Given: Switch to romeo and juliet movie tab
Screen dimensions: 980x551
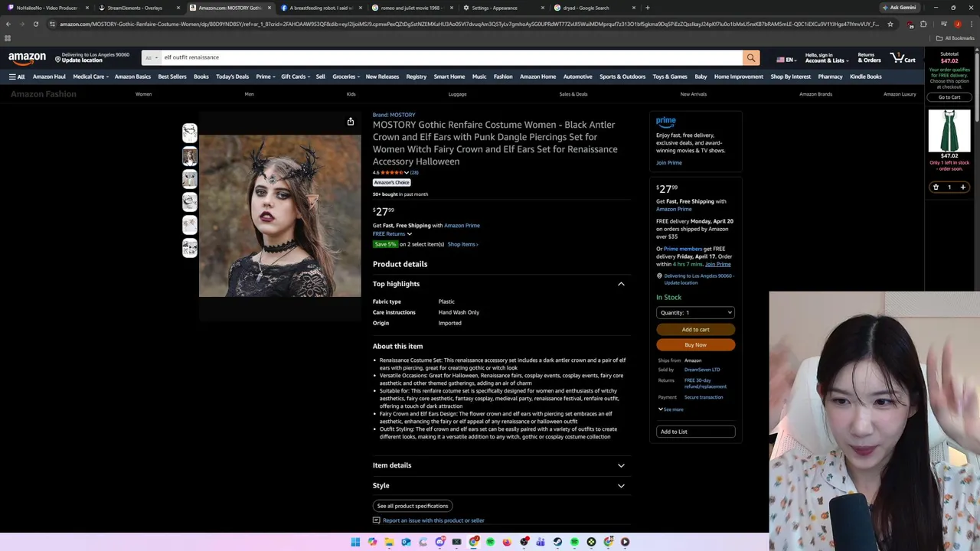Looking at the screenshot, I should pyautogui.click(x=410, y=8).
